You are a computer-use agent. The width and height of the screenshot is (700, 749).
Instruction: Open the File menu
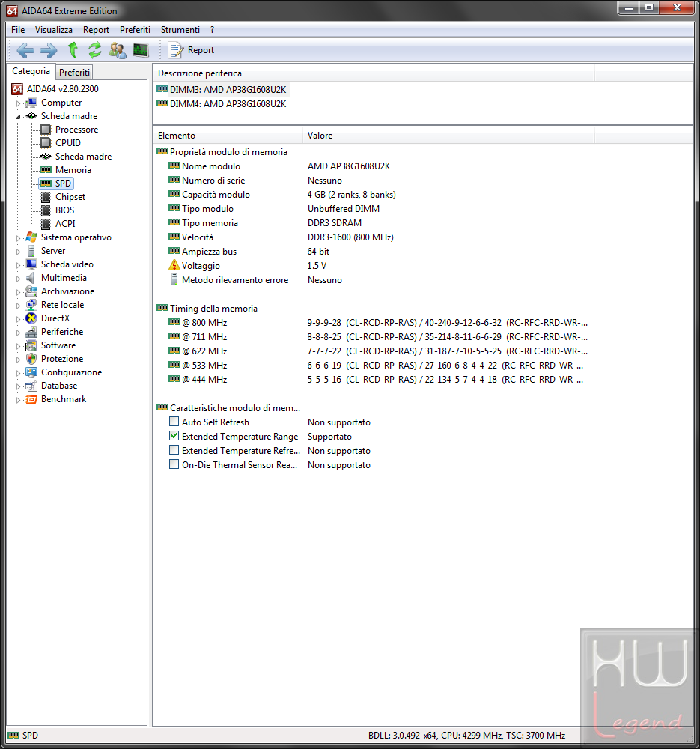click(x=18, y=30)
